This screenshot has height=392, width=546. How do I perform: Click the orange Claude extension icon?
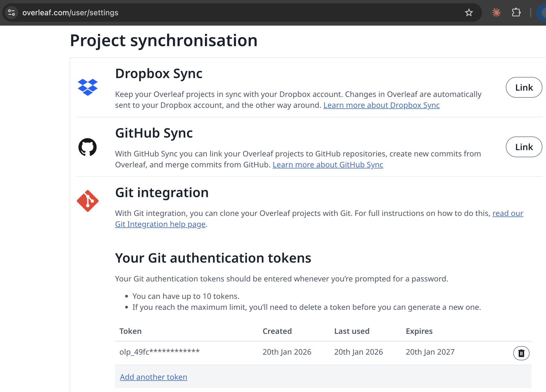point(496,13)
